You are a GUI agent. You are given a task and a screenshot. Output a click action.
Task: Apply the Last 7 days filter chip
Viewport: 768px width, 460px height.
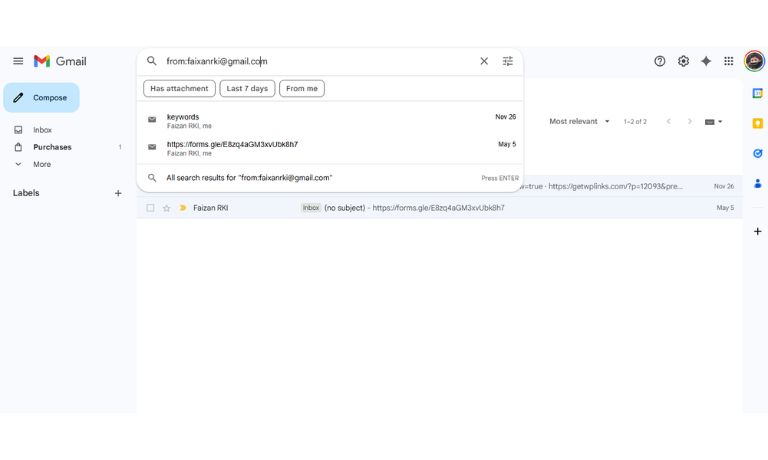coord(247,89)
